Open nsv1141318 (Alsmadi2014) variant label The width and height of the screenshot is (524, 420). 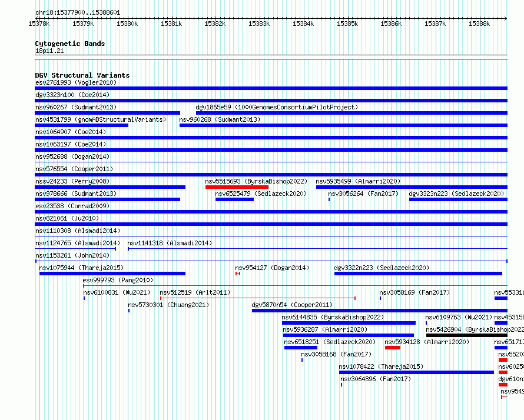(x=170, y=243)
